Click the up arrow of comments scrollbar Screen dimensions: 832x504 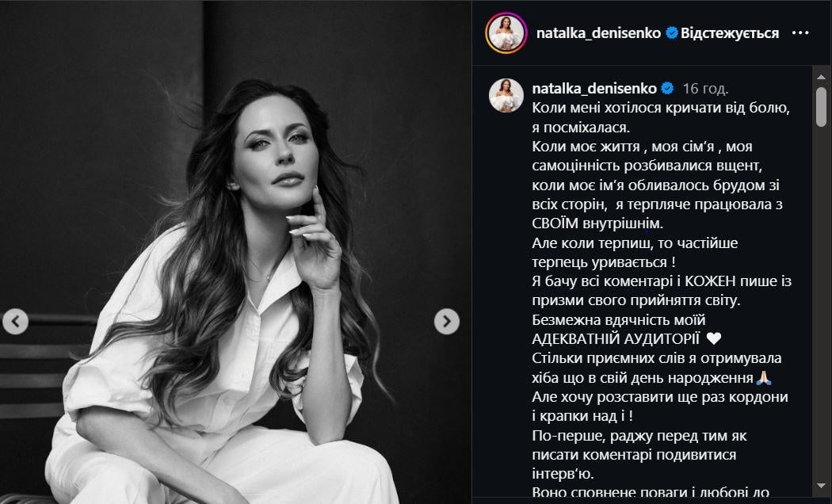(x=822, y=78)
